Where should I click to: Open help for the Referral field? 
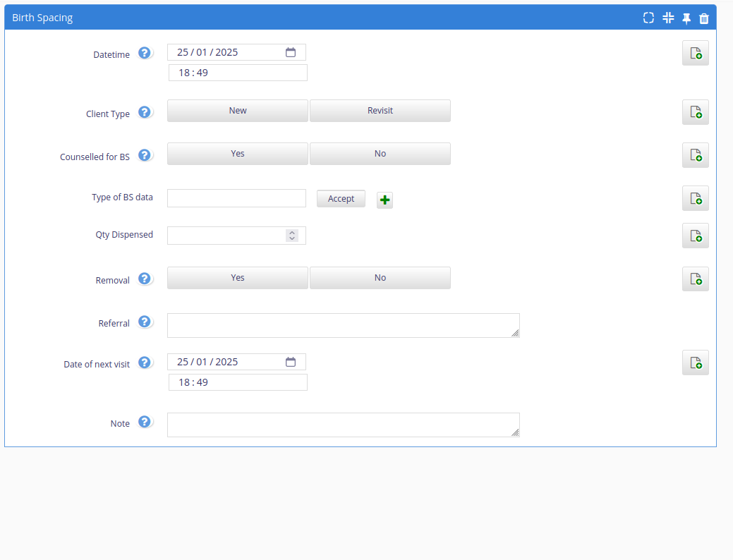click(145, 322)
